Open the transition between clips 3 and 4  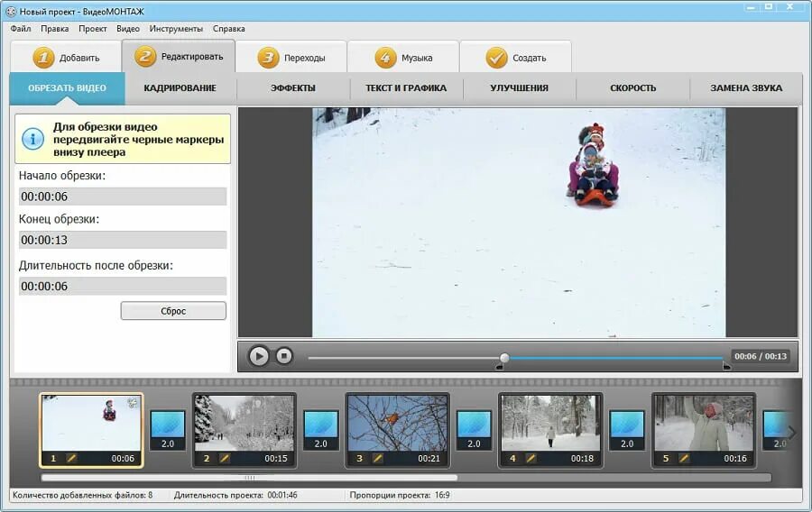coord(474,430)
